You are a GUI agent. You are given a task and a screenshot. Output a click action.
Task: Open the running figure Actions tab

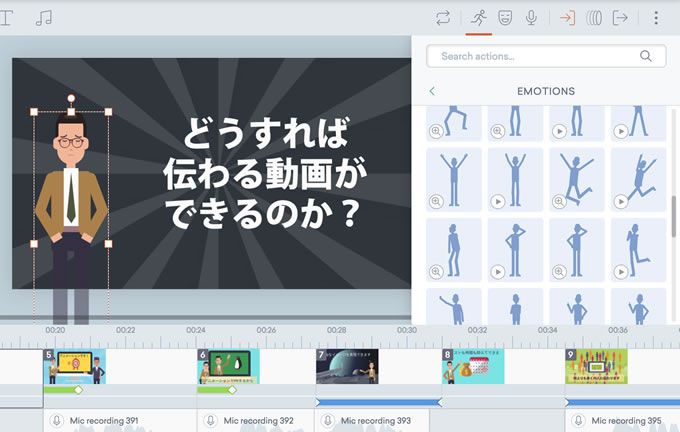479,18
